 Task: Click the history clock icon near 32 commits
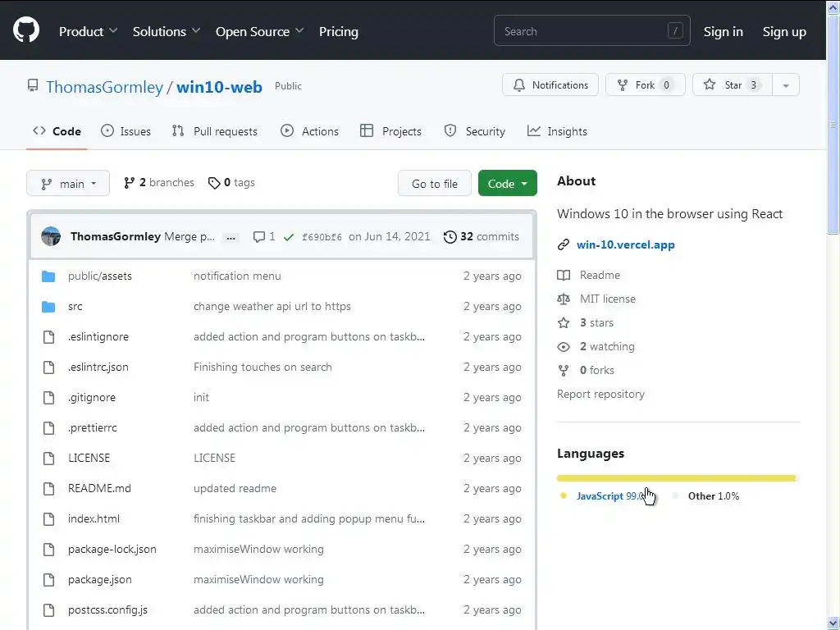tap(450, 237)
